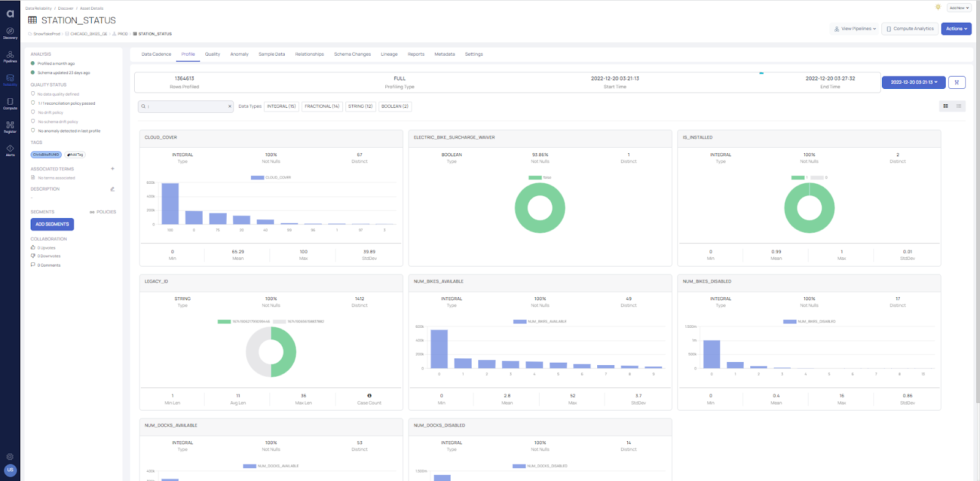
Task: Open the Quality tab
Action: 213,54
